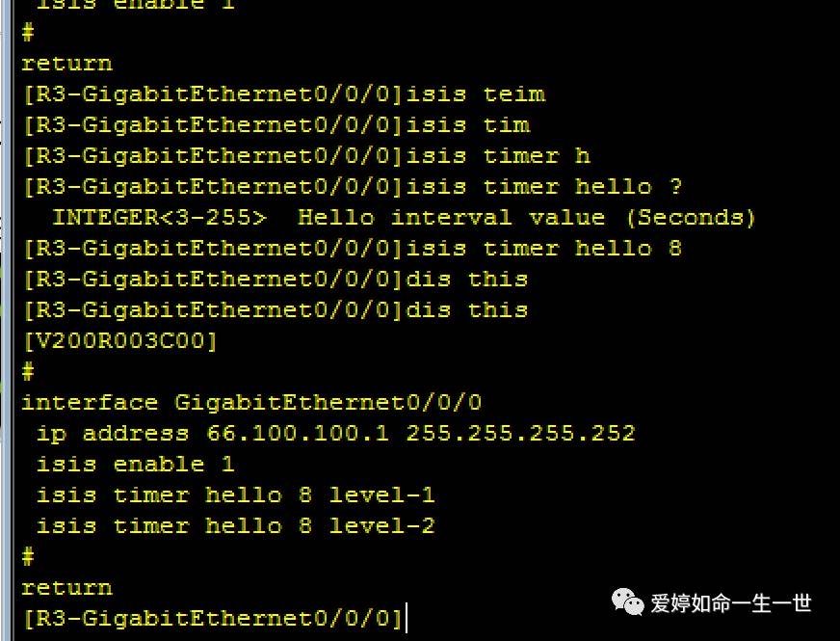Click the first 'dis this' command line
This screenshot has width=840, height=641.
pyautogui.click(x=276, y=280)
